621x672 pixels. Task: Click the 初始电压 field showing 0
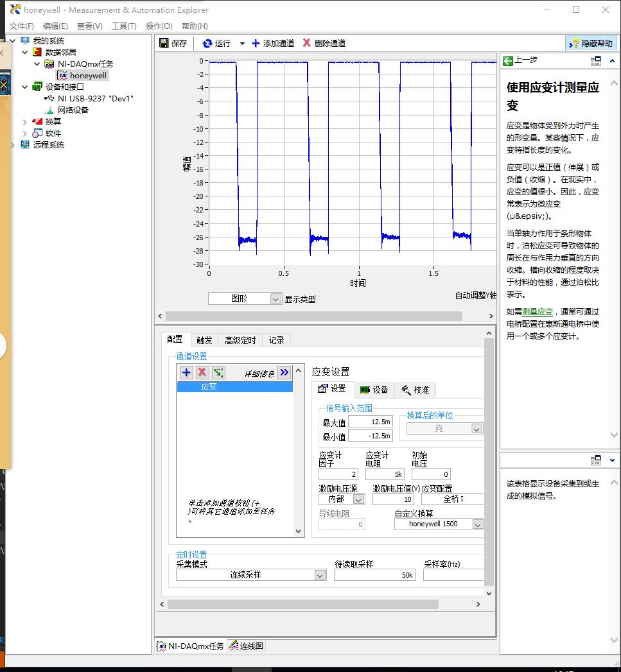(431, 474)
